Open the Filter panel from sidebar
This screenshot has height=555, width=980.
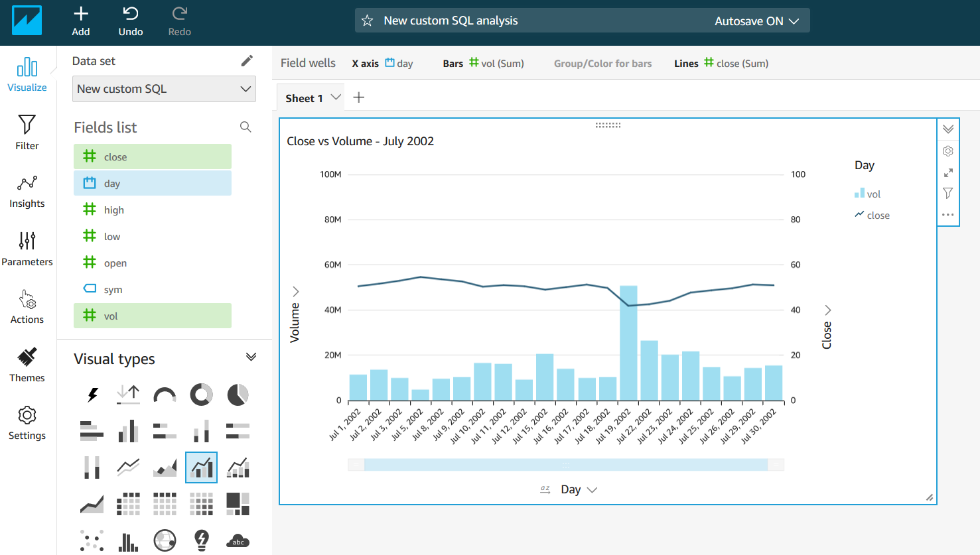tap(27, 133)
